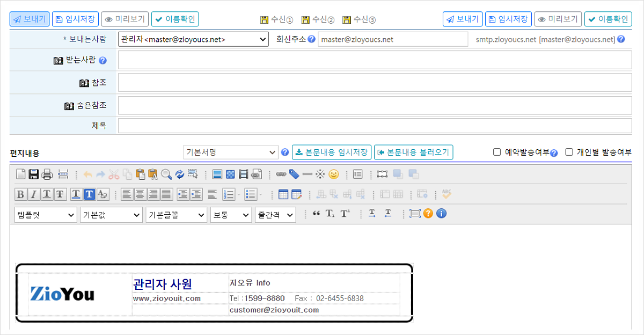The width and height of the screenshot is (644, 335).
Task: Click the 본문내용 임시저장 button
Action: coord(332,152)
